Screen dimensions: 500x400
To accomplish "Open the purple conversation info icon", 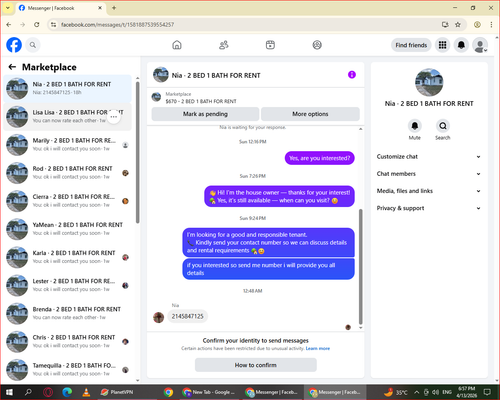I will point(352,75).
